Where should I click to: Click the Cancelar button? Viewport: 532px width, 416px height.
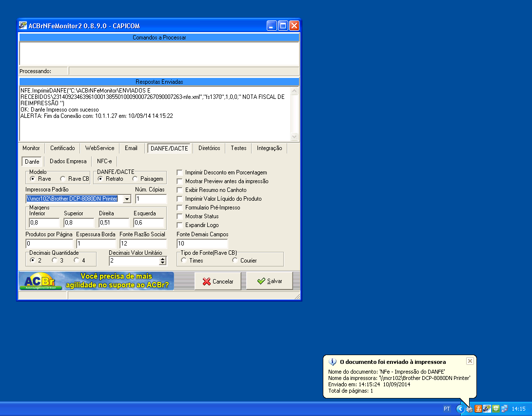click(x=218, y=281)
